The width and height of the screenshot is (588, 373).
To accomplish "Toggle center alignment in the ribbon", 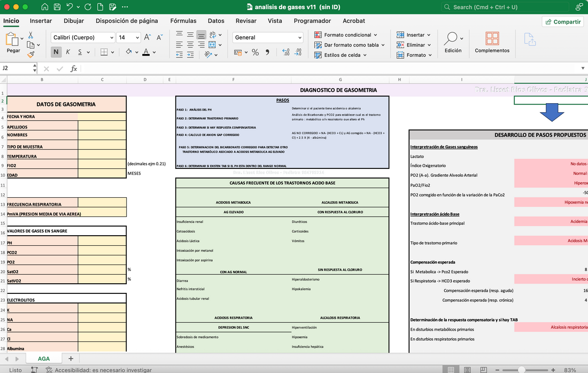I will tap(190, 44).
